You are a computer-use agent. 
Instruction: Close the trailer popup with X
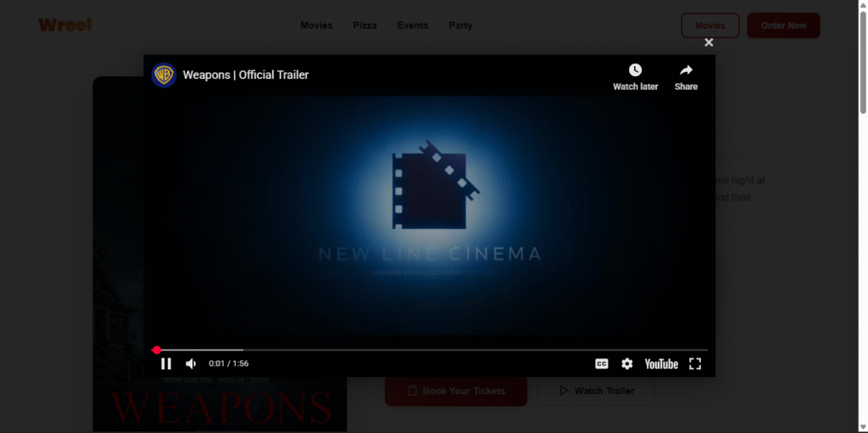tap(709, 42)
